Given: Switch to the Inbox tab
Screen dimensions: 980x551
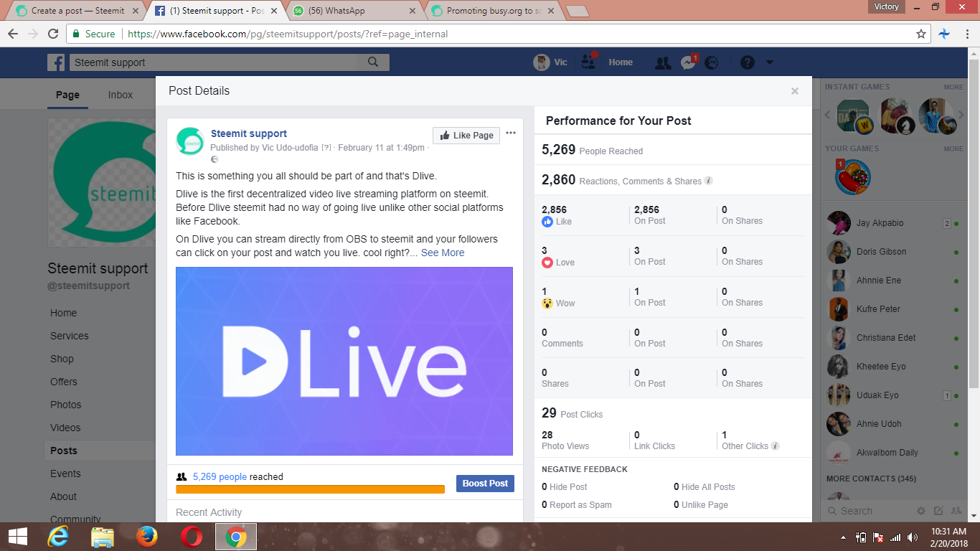Looking at the screenshot, I should tap(121, 95).
